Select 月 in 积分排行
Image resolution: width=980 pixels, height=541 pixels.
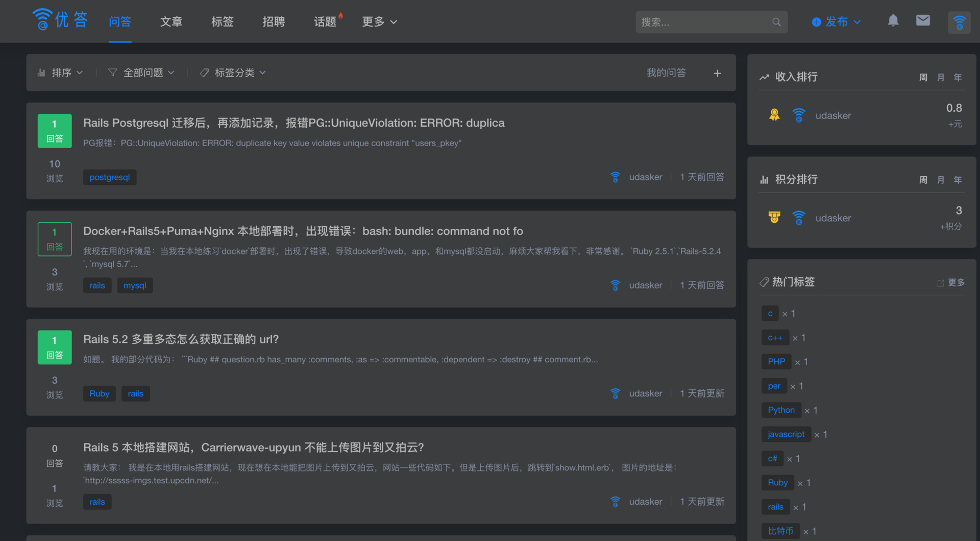click(x=940, y=180)
